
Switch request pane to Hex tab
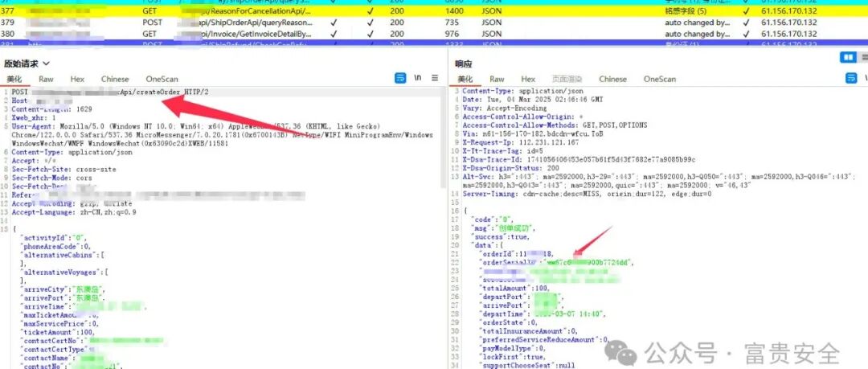pyautogui.click(x=77, y=79)
